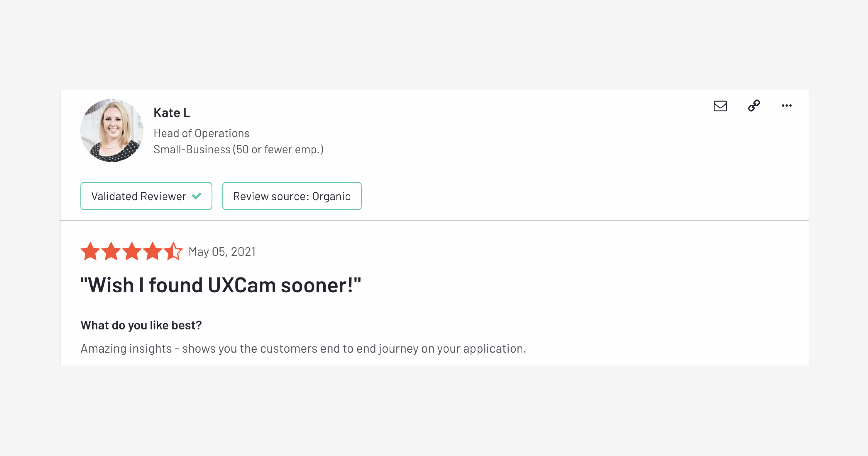Click Kate L's profile photo

[x=112, y=130]
